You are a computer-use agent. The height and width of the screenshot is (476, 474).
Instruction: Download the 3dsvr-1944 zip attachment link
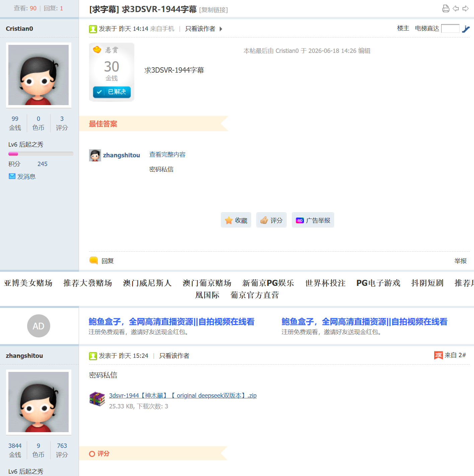[183, 396]
